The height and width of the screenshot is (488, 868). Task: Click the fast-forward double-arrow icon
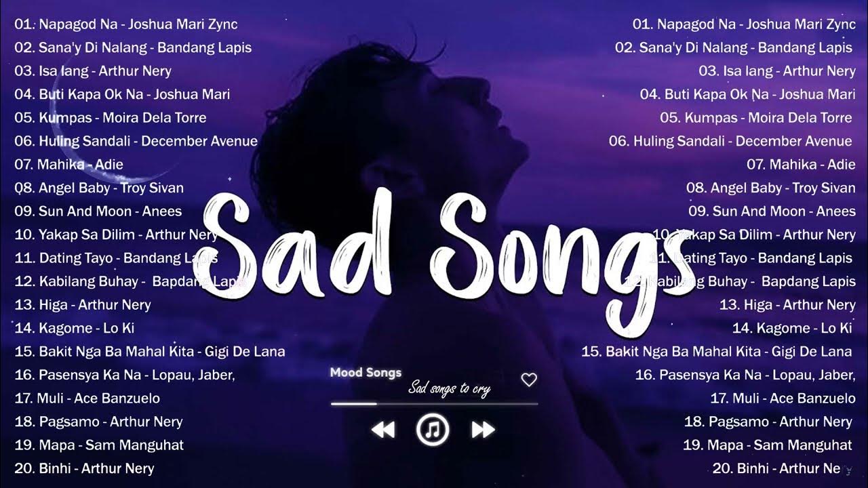pyautogui.click(x=483, y=429)
